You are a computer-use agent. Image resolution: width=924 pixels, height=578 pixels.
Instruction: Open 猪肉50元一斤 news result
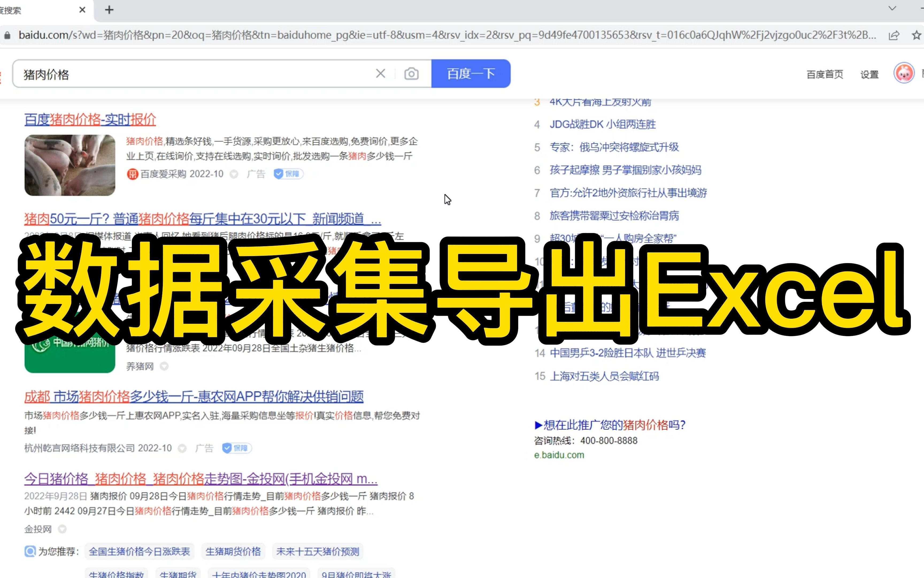pos(202,219)
